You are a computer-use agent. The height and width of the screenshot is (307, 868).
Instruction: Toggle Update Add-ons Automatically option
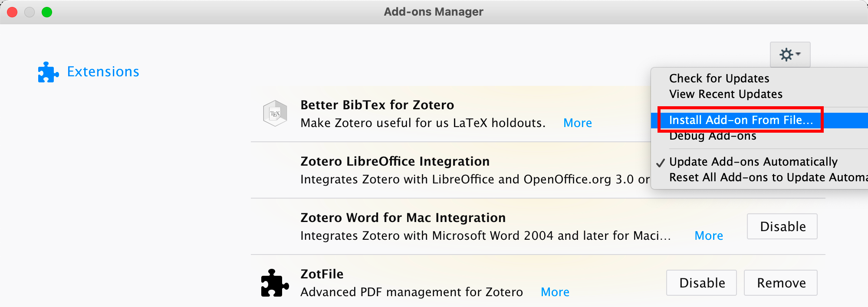753,162
